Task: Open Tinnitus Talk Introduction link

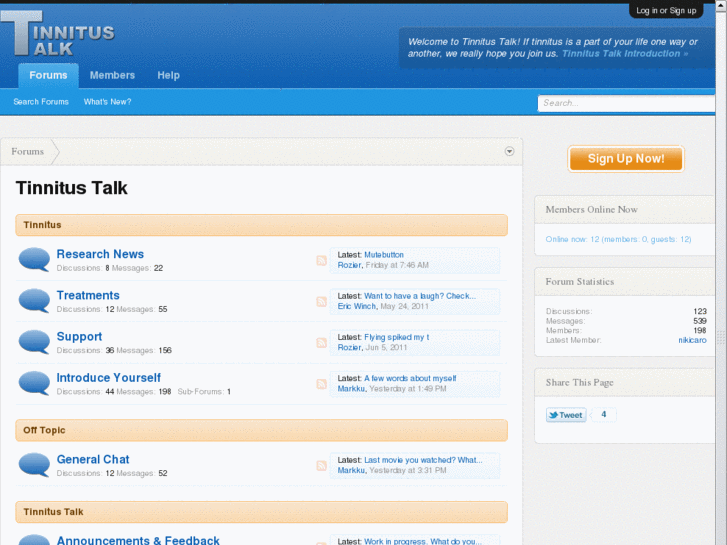Action: [625, 53]
